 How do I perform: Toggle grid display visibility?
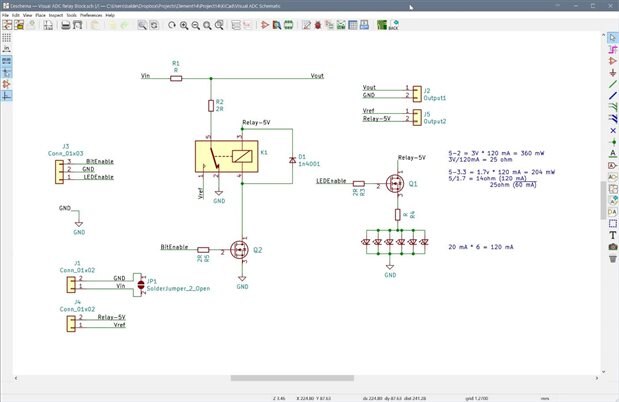[6, 36]
